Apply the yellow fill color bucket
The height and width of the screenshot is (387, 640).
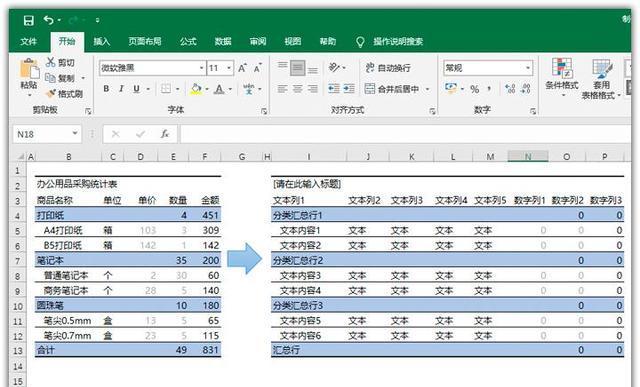point(196,89)
